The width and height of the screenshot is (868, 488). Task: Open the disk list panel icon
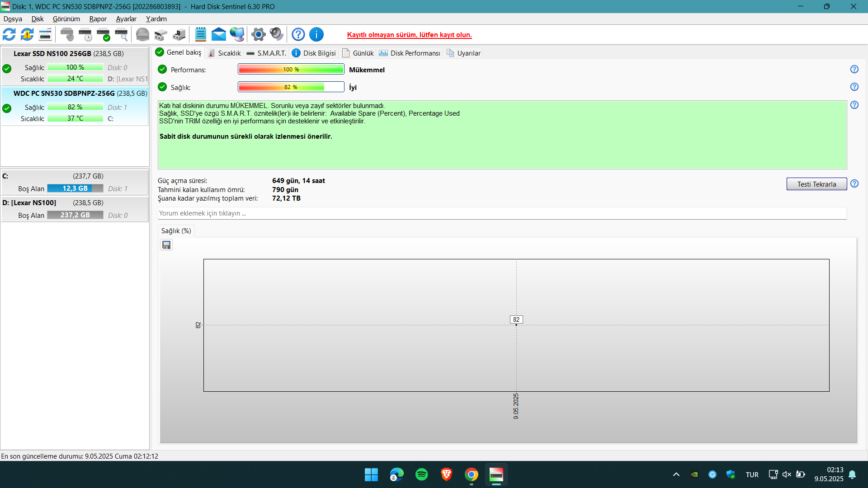45,34
